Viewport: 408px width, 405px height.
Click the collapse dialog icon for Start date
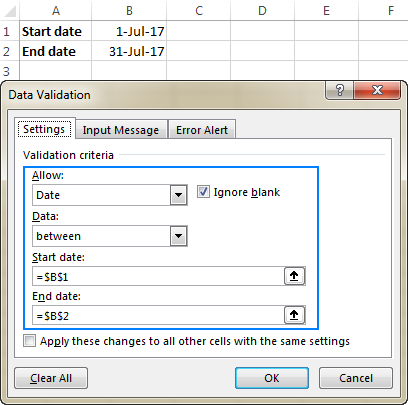click(294, 276)
